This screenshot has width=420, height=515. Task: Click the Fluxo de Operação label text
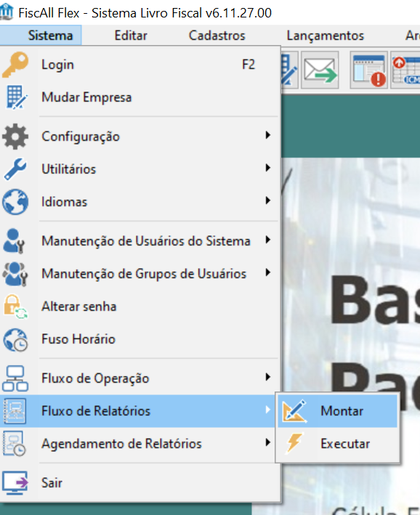coord(95,378)
